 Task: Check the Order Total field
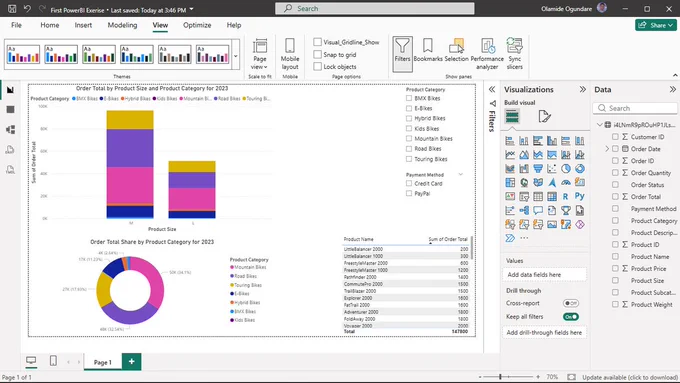615,196
